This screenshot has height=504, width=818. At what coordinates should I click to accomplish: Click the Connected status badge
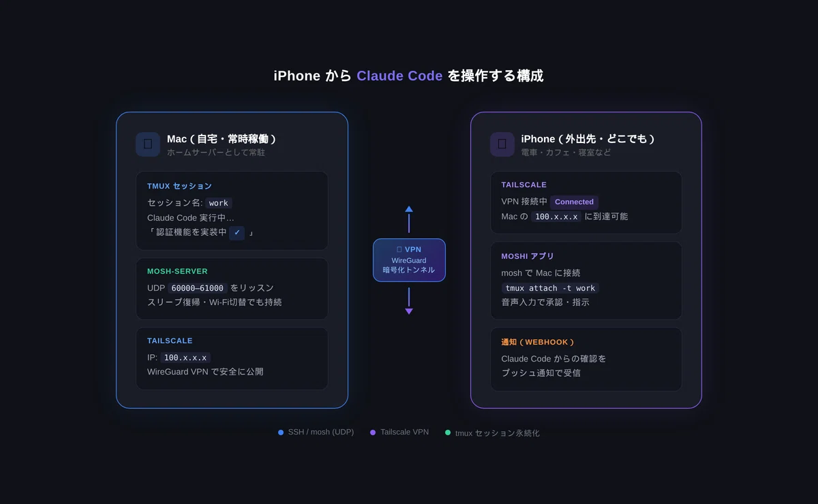[574, 202]
